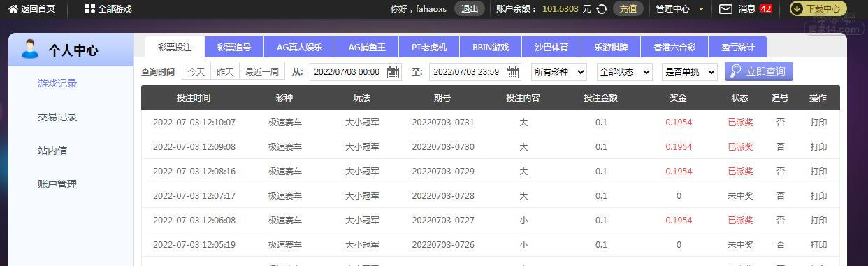The height and width of the screenshot is (266, 868).
Task: Click period number 20220703-0731
Action: pos(443,122)
